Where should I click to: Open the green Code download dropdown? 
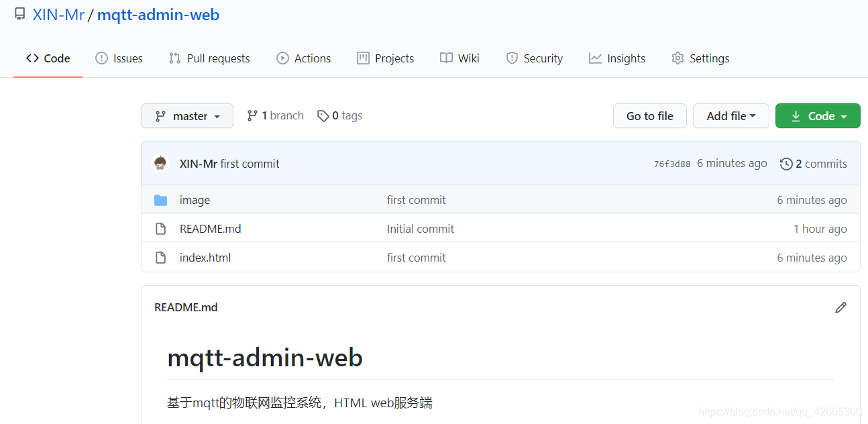point(818,116)
